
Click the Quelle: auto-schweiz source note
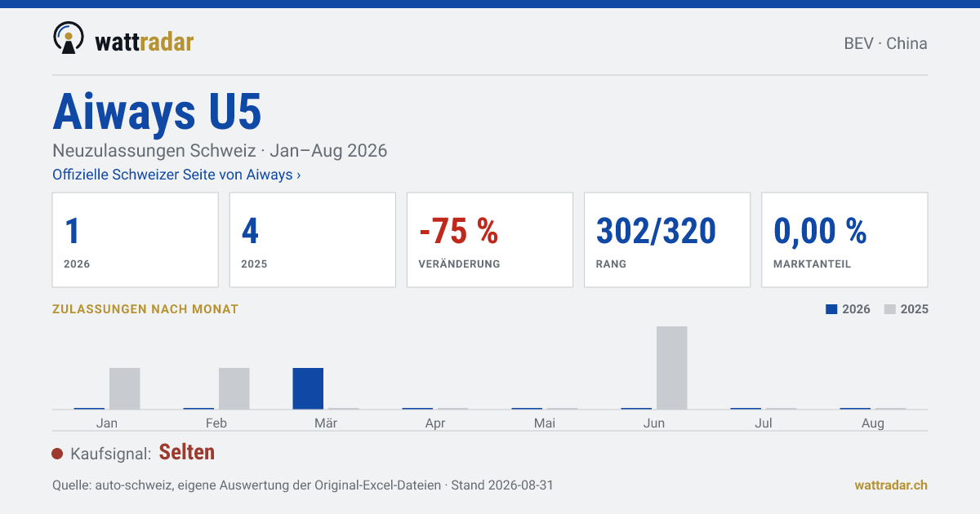pos(303,485)
